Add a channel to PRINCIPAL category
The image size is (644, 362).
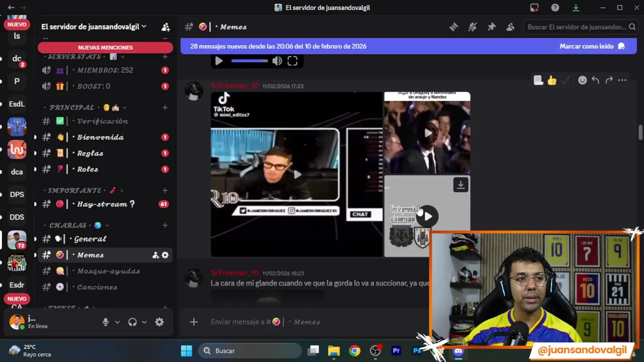tap(165, 108)
